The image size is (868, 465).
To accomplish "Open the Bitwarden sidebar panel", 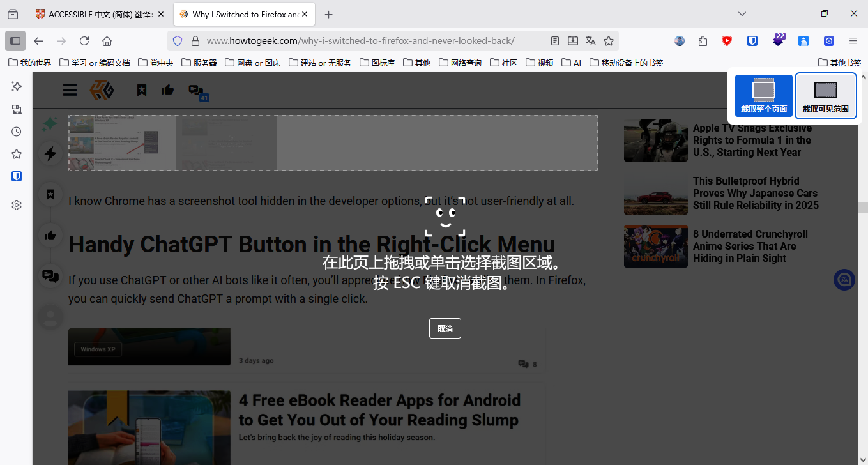I will [x=17, y=176].
